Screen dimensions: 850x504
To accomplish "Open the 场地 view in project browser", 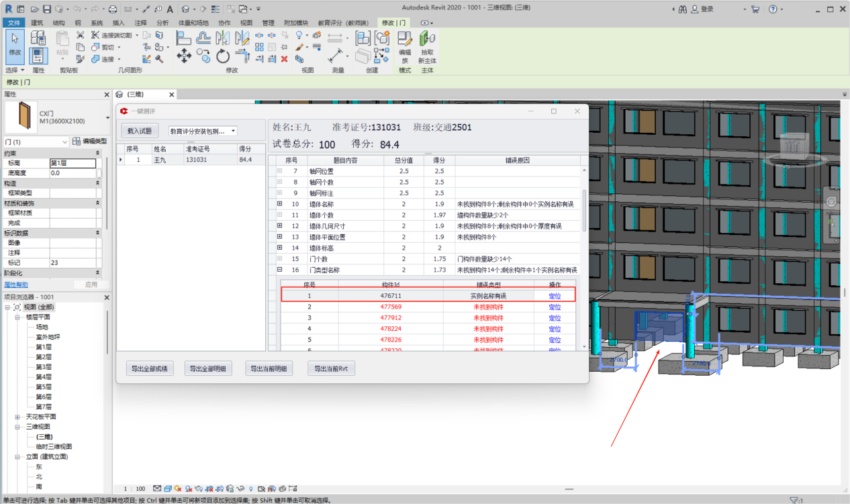I will [42, 327].
